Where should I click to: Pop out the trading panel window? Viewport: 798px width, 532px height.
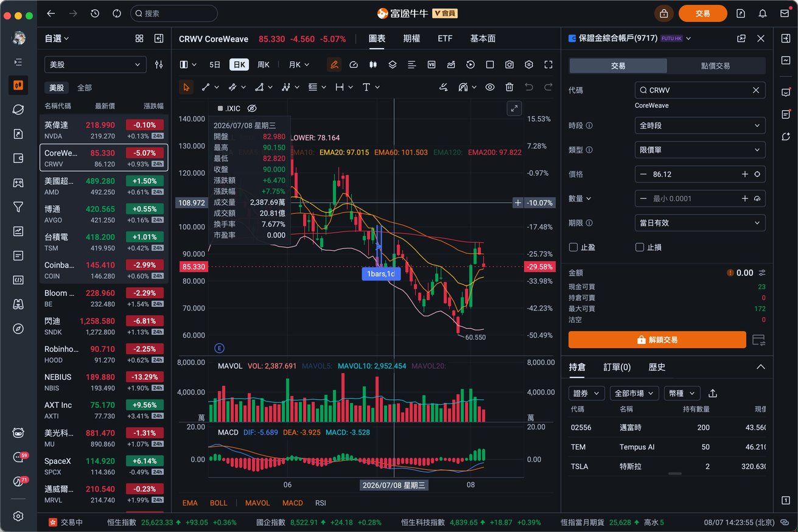(741, 38)
